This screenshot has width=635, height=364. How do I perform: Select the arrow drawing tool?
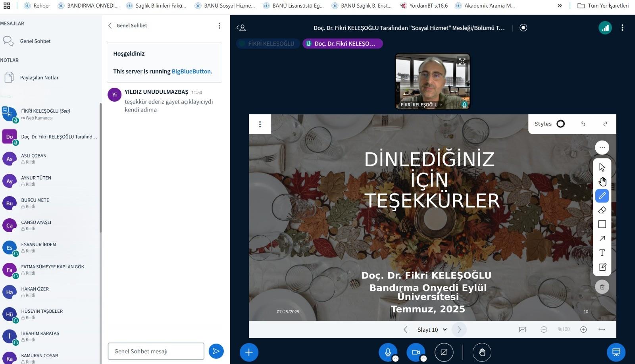tap(602, 239)
